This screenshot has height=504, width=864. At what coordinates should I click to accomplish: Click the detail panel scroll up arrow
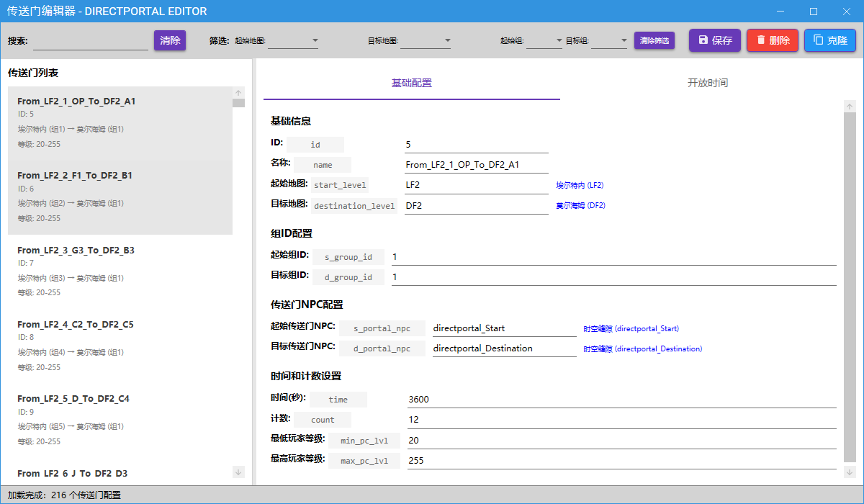click(850, 107)
